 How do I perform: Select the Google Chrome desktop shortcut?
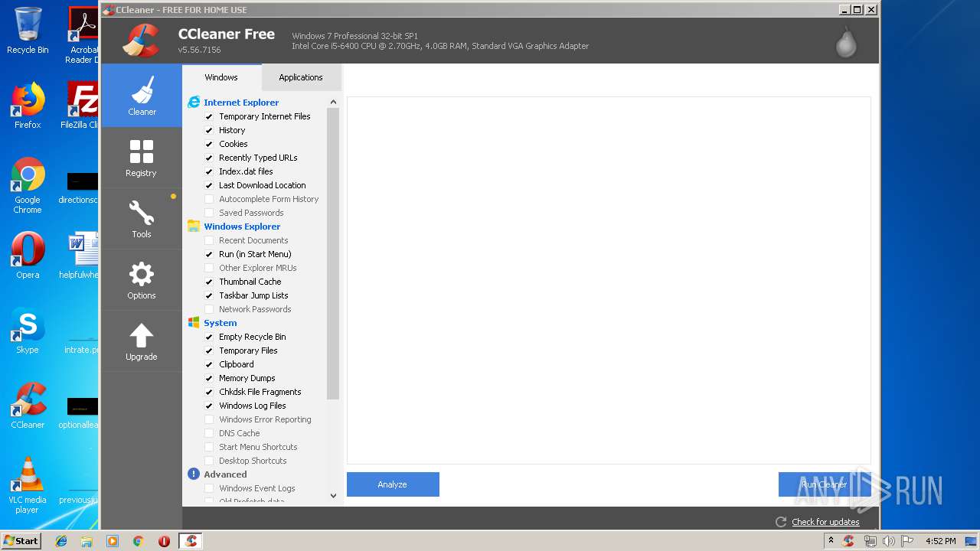[28, 185]
